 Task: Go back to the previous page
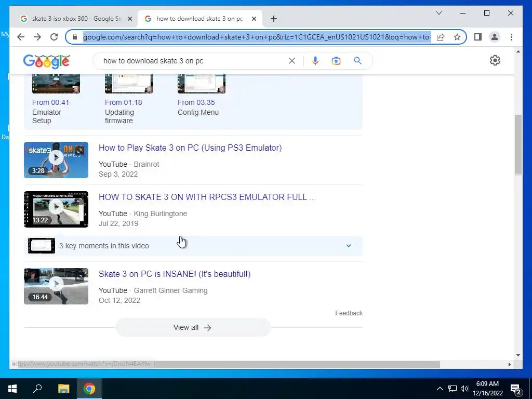click(x=21, y=37)
